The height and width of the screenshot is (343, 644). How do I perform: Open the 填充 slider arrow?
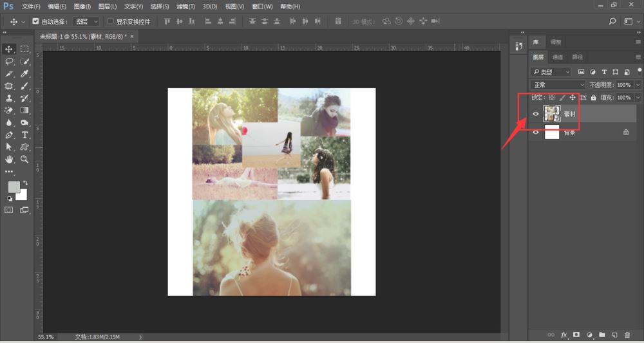pos(638,98)
